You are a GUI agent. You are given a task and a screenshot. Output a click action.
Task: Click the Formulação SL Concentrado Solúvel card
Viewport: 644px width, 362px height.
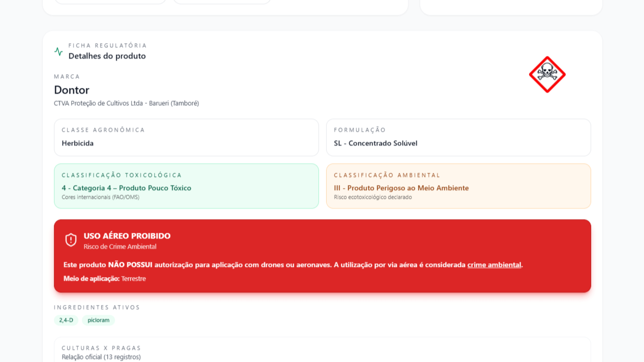point(458,137)
